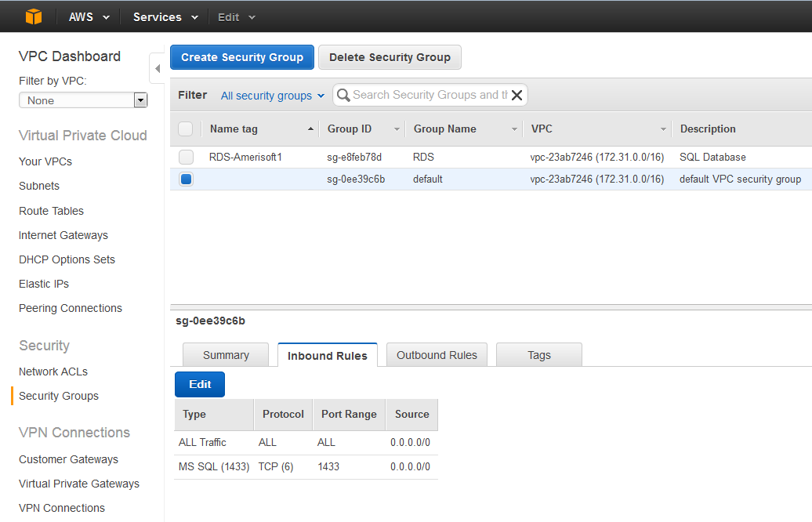The height and width of the screenshot is (522, 812).
Task: Open Customer Gateways
Action: pos(68,459)
